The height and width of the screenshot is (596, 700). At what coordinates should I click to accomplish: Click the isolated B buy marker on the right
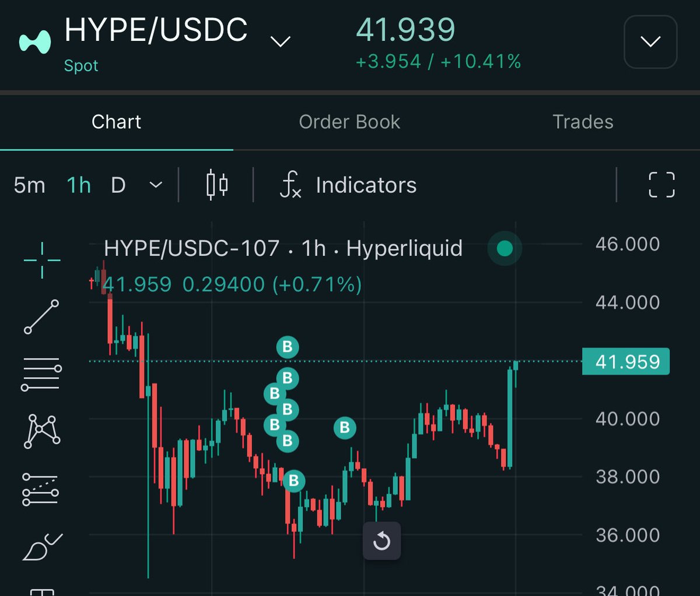point(345,428)
